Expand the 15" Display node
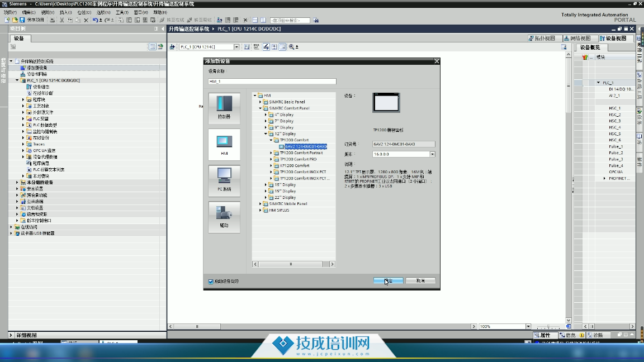This screenshot has width=644, height=362. [x=266, y=185]
